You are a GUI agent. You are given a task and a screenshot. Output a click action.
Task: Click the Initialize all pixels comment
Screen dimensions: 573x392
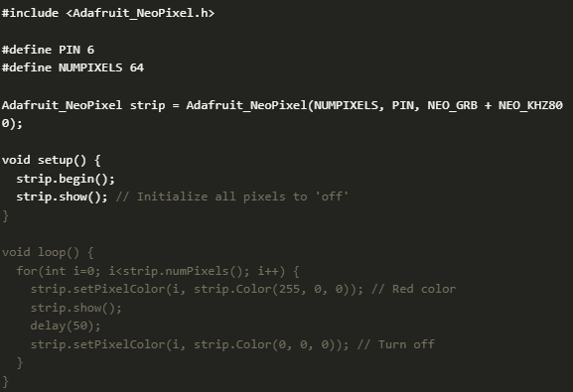tap(232, 196)
